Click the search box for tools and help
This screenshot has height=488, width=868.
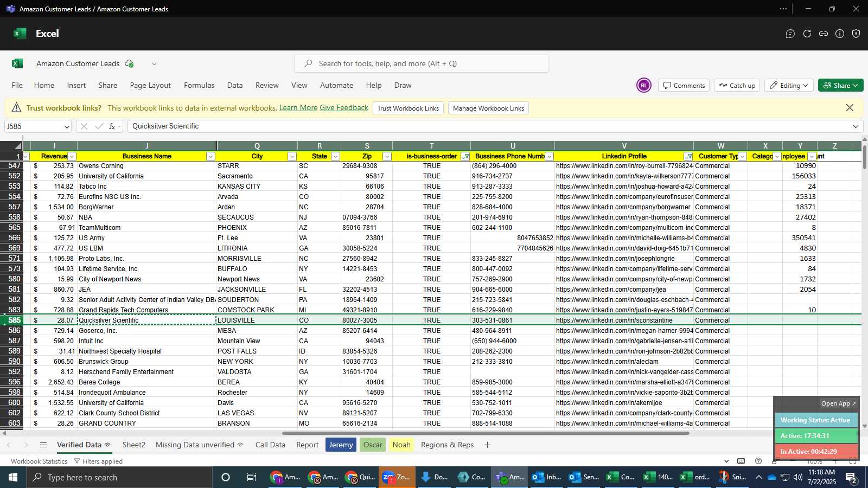tap(422, 63)
